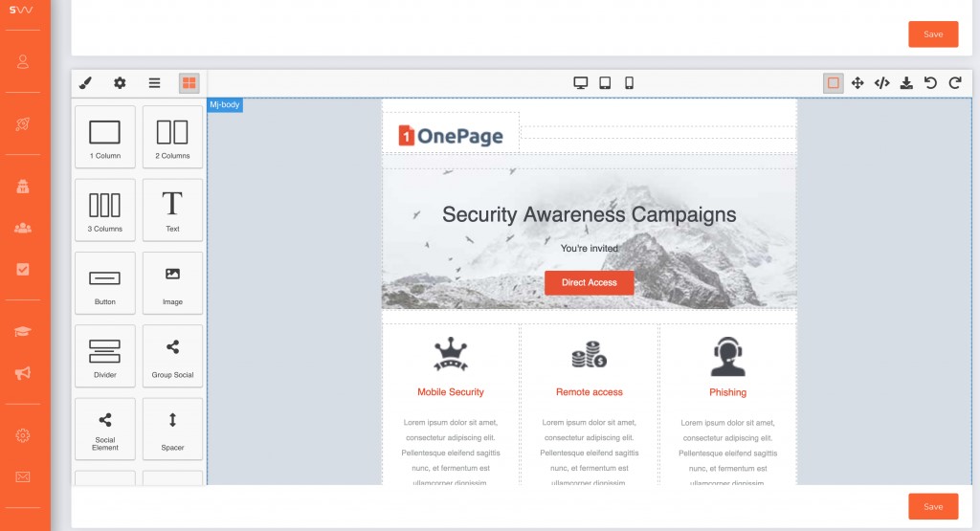This screenshot has height=531, width=980.
Task: Switch to mobile phone preview device
Action: [x=630, y=83]
